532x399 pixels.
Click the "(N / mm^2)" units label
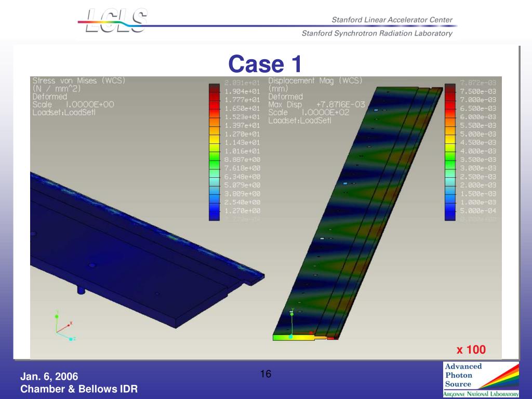[x=56, y=88]
